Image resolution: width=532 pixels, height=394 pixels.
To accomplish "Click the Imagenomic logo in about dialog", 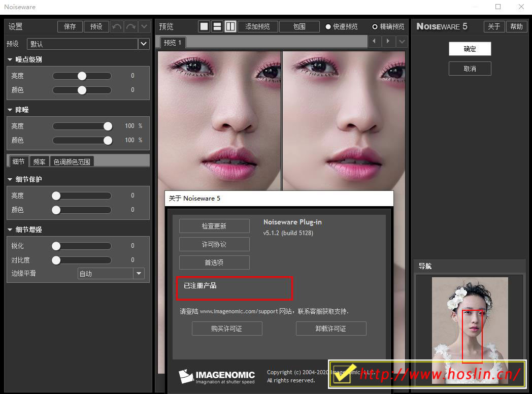I will coord(217,376).
